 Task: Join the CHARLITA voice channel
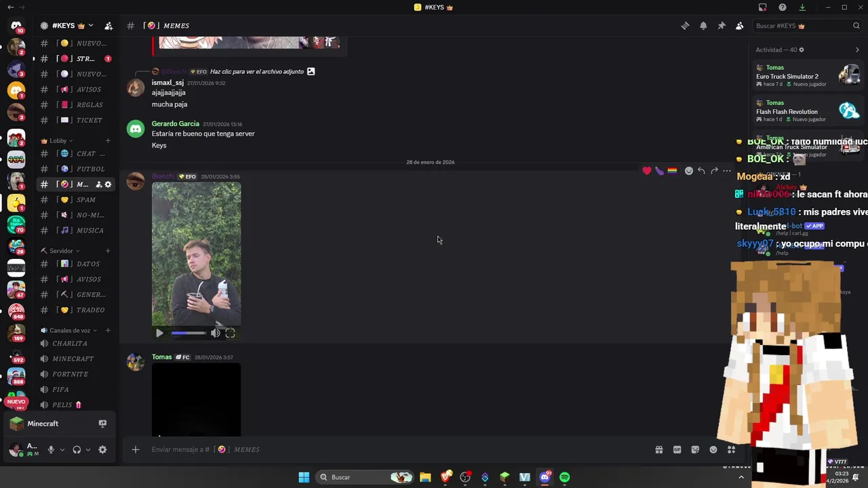tap(75, 344)
